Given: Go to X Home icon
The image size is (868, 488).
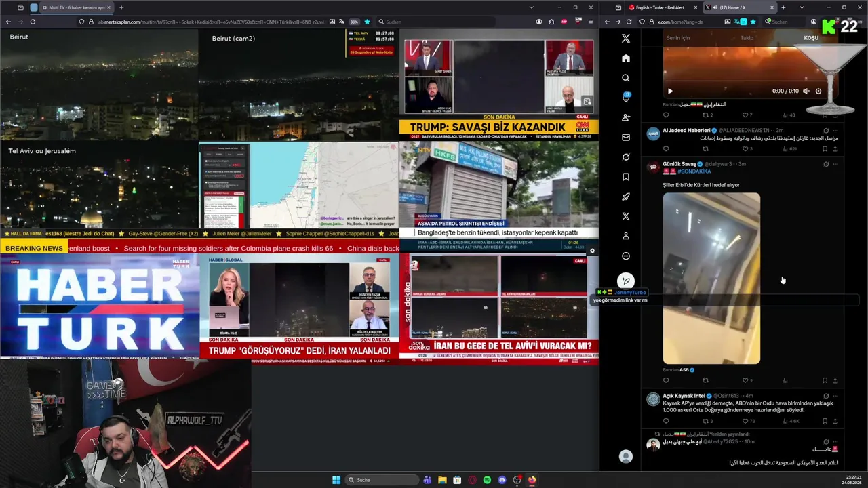Looking at the screenshot, I should pyautogui.click(x=625, y=58).
